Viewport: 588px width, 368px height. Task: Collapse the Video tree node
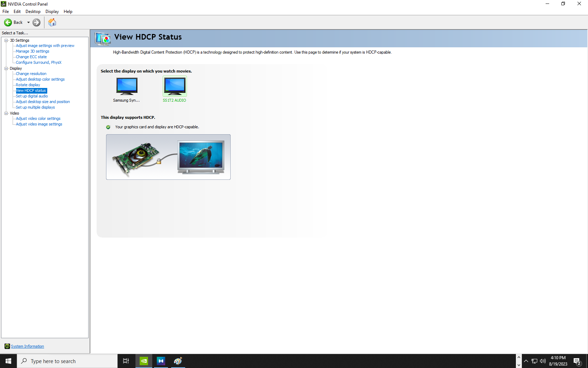[x=6, y=113]
